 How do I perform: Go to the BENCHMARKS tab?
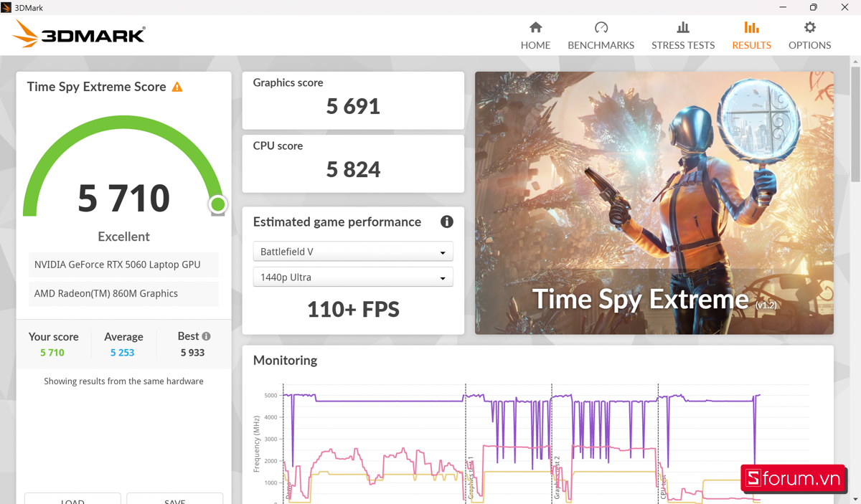pyautogui.click(x=601, y=36)
